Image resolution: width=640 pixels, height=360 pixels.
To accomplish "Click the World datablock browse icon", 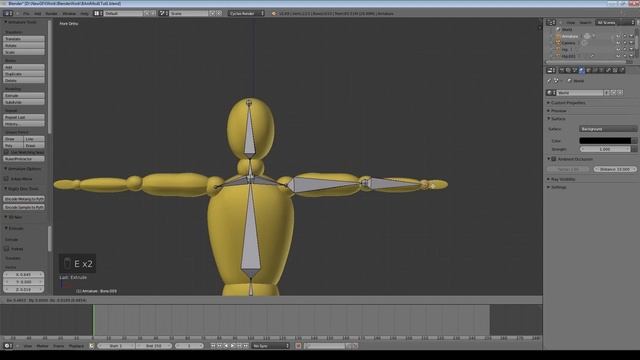I will coord(551,93).
